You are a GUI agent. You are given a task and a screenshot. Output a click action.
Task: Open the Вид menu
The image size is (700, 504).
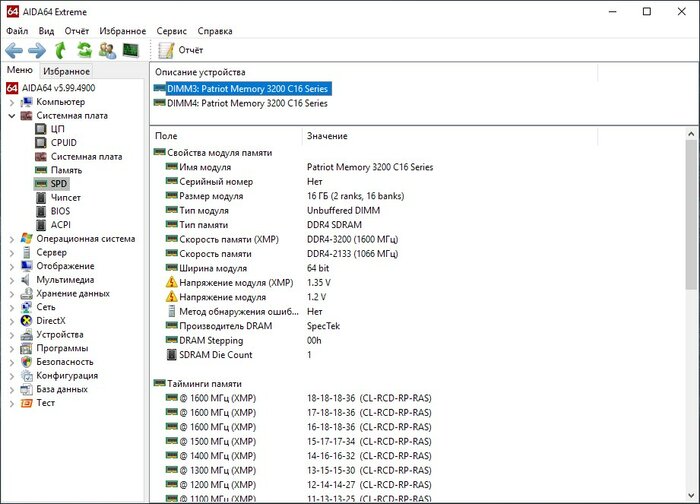[x=46, y=31]
